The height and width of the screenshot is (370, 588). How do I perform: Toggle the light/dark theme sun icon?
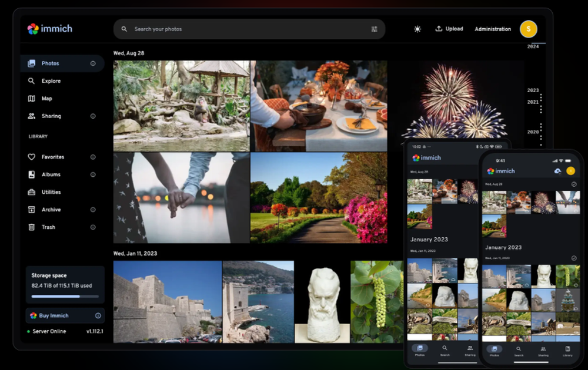click(417, 29)
